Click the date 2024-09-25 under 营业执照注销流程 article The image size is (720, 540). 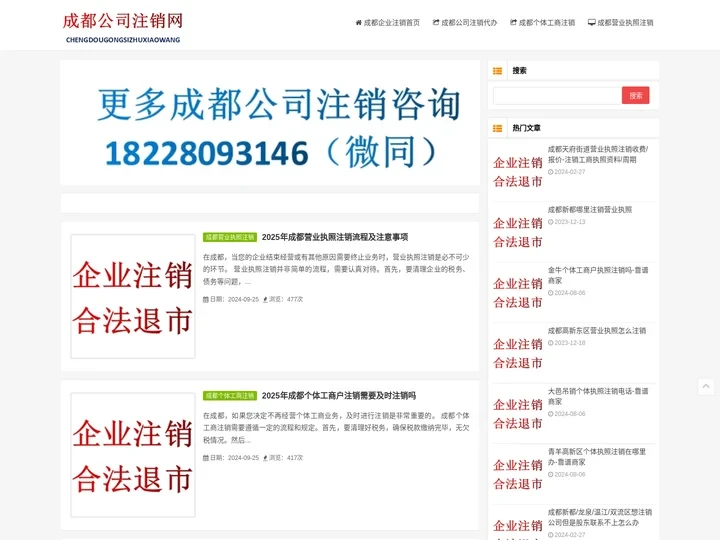point(243,299)
